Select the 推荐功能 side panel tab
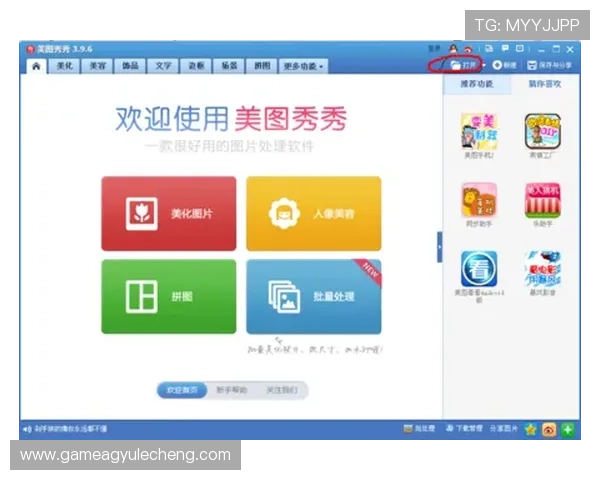 [x=477, y=84]
